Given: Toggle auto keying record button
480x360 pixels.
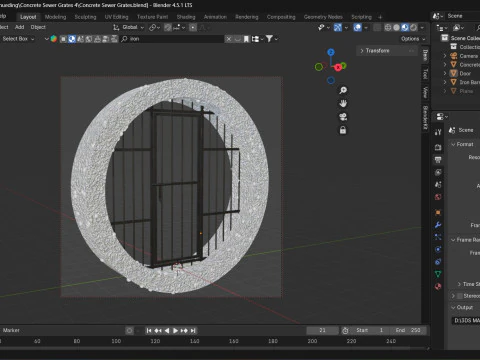Looking at the screenshot, I should (129, 331).
